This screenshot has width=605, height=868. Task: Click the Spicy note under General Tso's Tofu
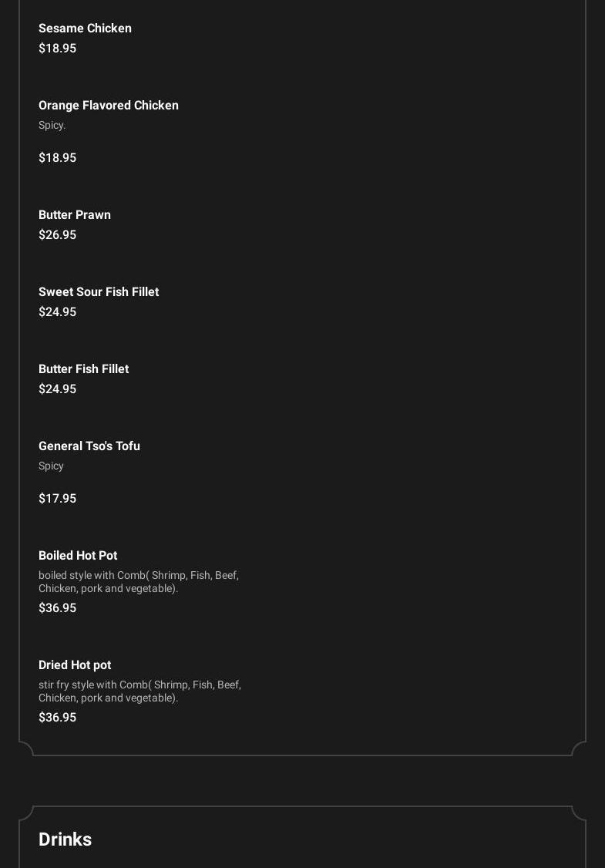(x=51, y=466)
